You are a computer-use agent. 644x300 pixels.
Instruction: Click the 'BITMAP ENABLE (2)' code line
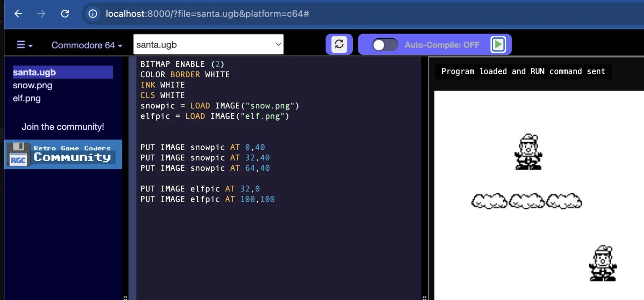tap(182, 64)
